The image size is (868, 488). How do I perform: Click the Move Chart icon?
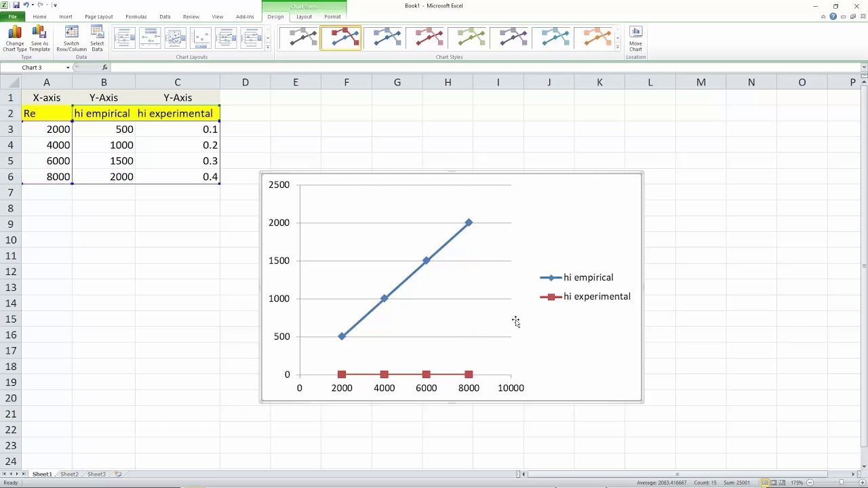tap(635, 39)
